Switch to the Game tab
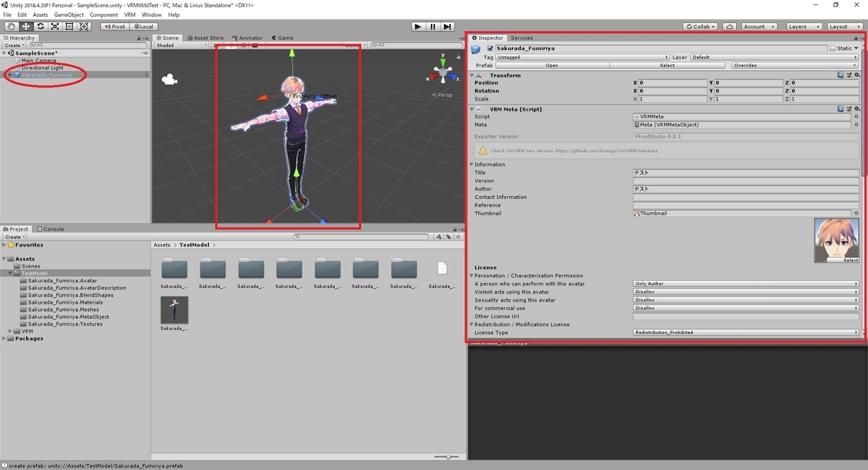The image size is (868, 470). tap(283, 38)
